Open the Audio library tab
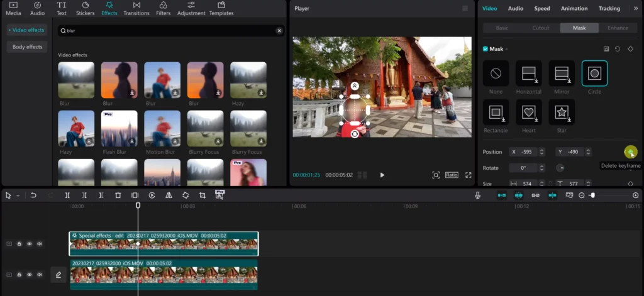This screenshot has width=644, height=296. pyautogui.click(x=37, y=9)
